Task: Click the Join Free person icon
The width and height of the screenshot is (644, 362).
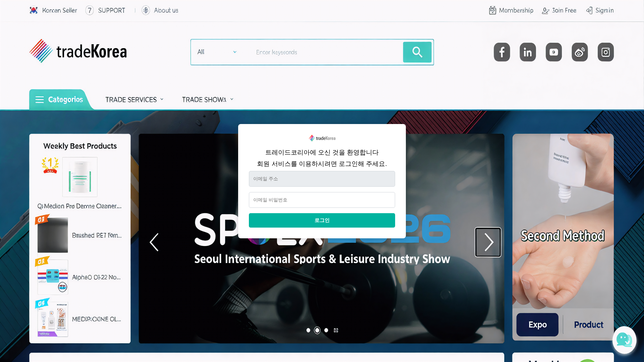Action: 546,11
